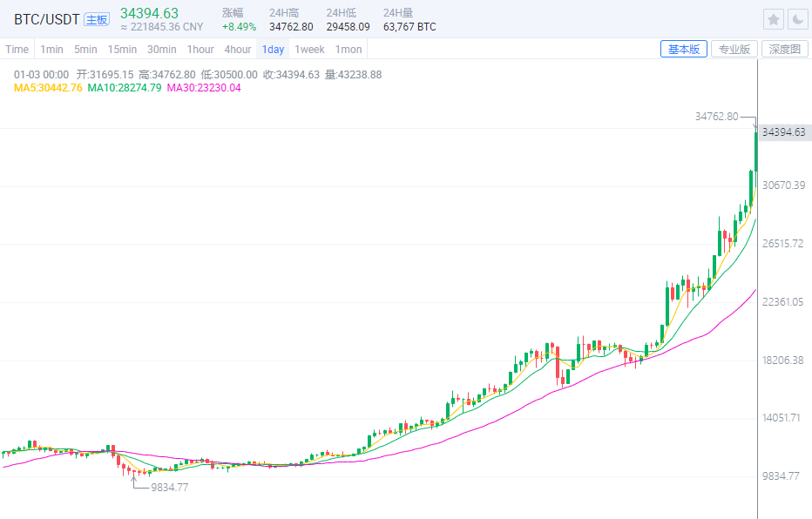Switch chart to 5min interval
This screenshot has height=519, width=812.
(x=85, y=49)
